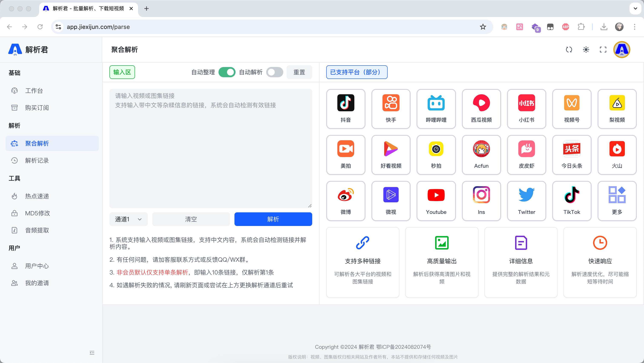Open the 快速响应 feature card
This screenshot has width=644, height=363.
tap(600, 262)
